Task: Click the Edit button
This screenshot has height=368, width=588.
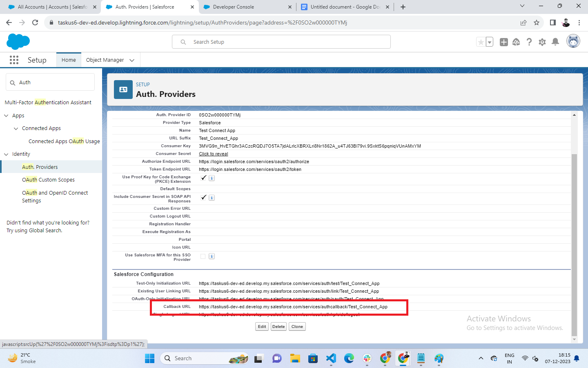Action: point(262,327)
